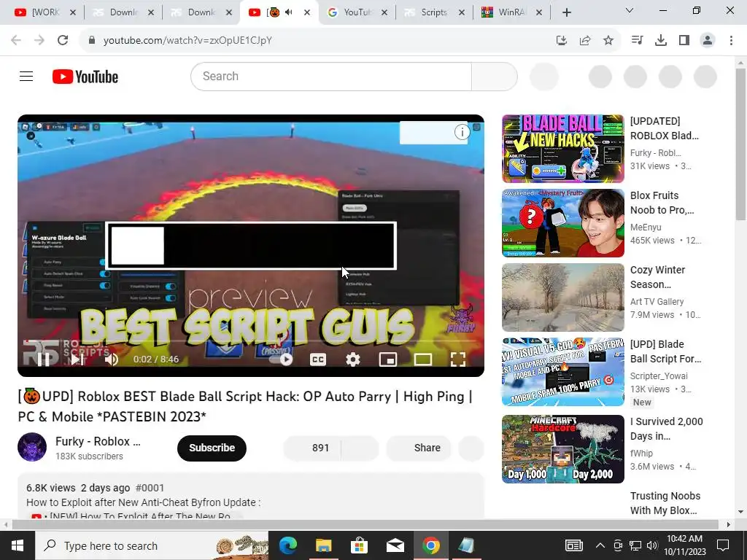The height and width of the screenshot is (560, 747).
Task: Open Blox Fruits Noob to Pro thumbnail
Action: pos(562,223)
